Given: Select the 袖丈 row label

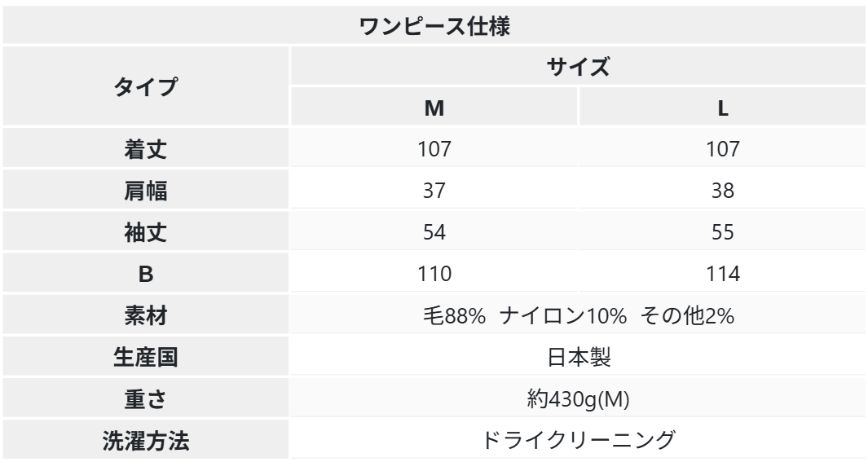Looking at the screenshot, I should pos(146,232).
